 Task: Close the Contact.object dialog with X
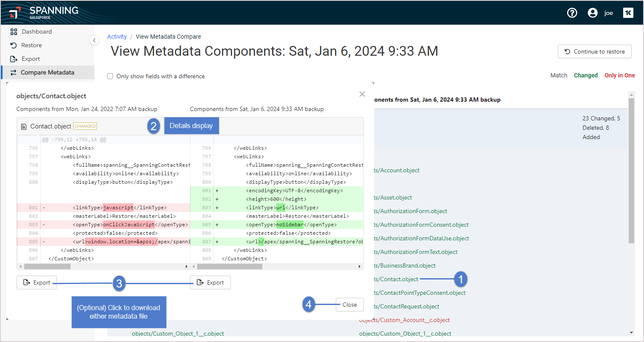click(362, 94)
